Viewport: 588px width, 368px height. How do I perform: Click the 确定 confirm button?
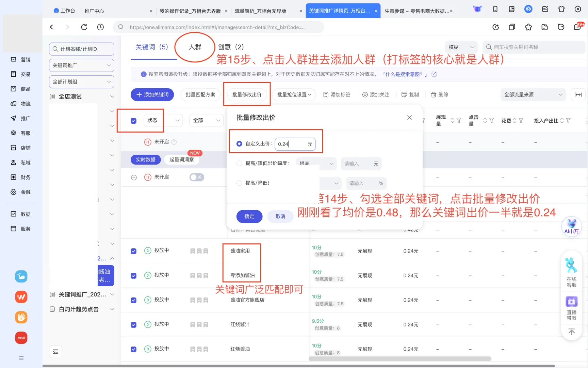[x=249, y=216]
